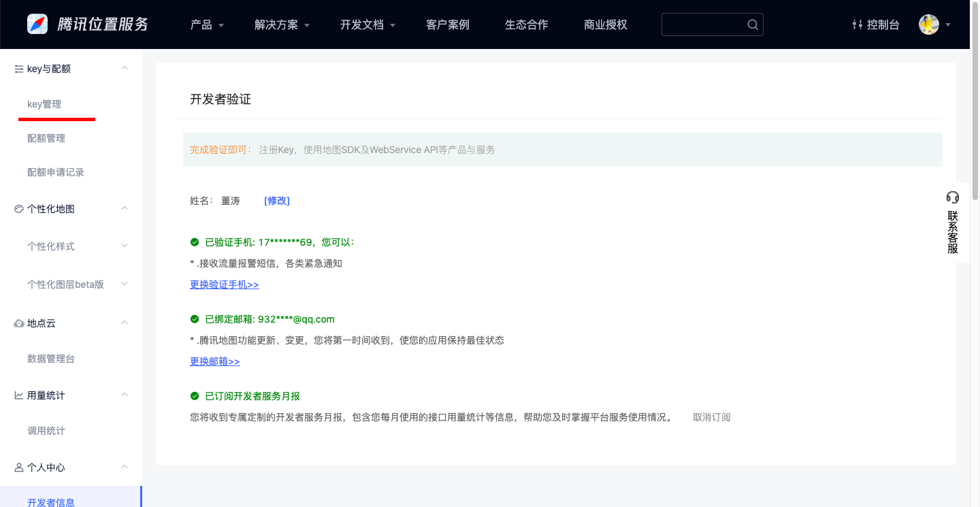Click the 已绑定邮箱: 932****@qq.com text
Screen dimensions: 980x507
(x=269, y=319)
